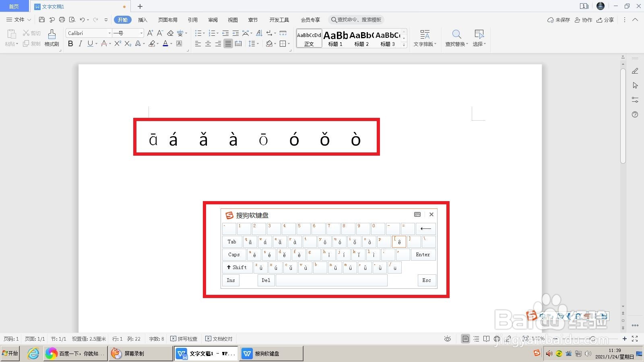This screenshot has height=362, width=644.
Task: Increase font size with the A+ icon
Action: (150, 33)
